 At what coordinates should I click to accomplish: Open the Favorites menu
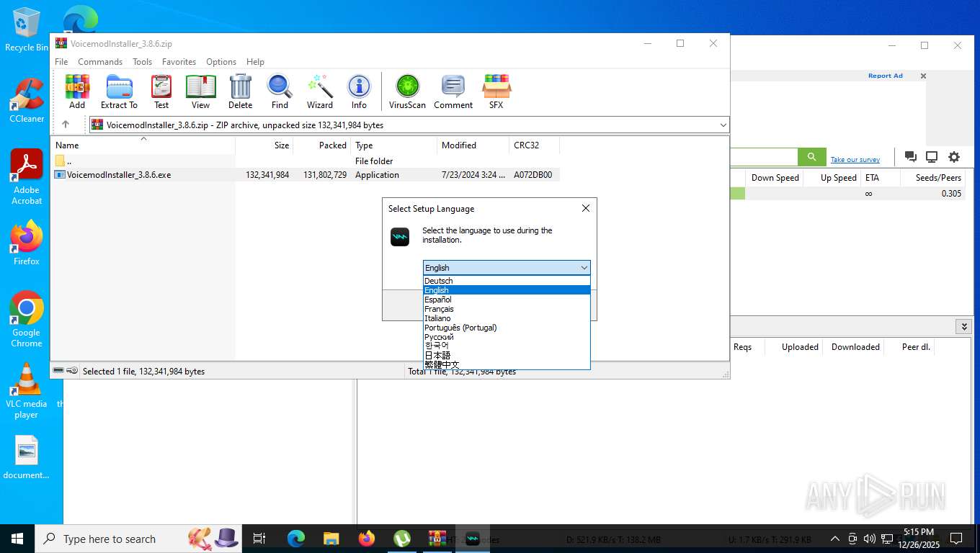click(x=179, y=62)
